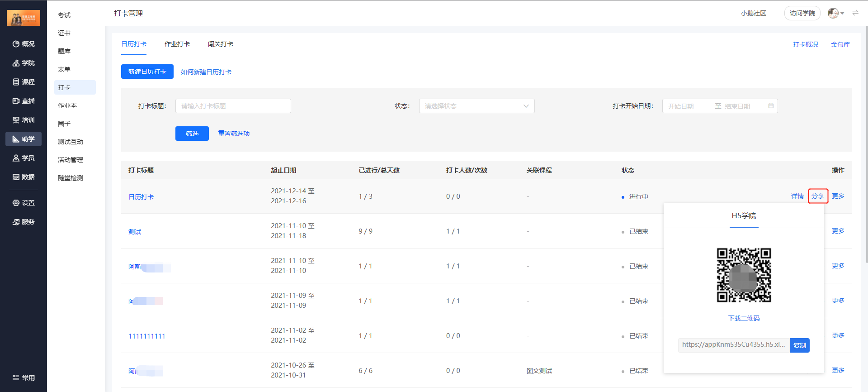Click the 下载二维码 download link
This screenshot has width=868, height=392.
coord(744,318)
